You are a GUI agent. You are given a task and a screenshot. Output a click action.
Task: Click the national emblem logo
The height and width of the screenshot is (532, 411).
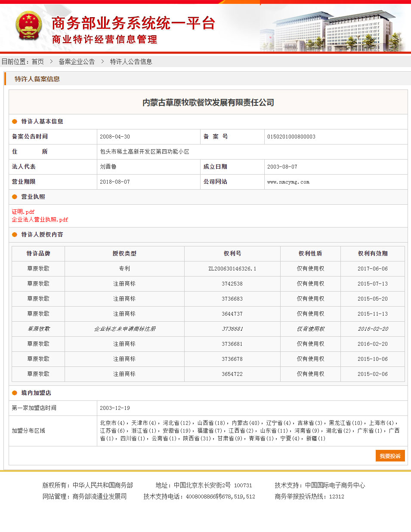(29, 26)
